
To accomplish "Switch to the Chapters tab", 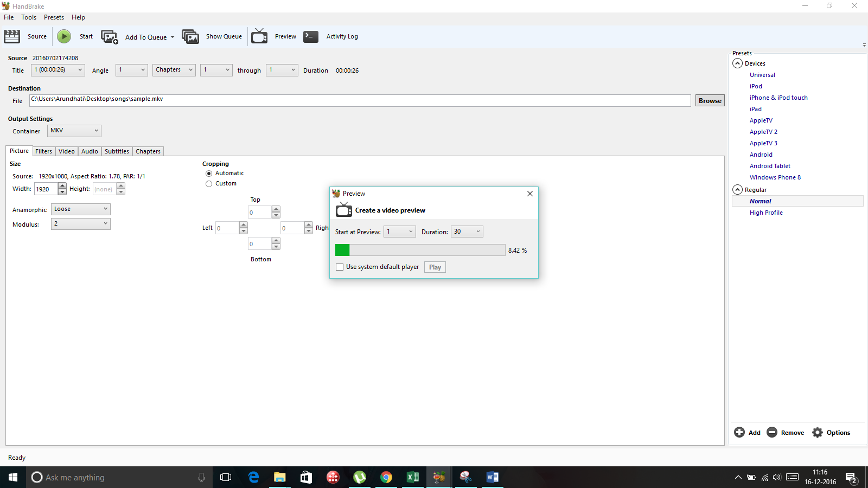I will (x=148, y=151).
